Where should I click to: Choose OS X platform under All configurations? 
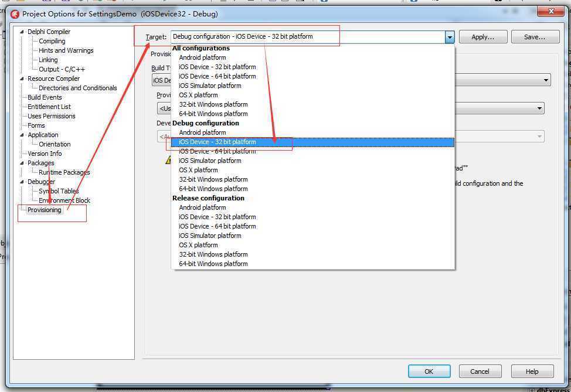point(313,95)
